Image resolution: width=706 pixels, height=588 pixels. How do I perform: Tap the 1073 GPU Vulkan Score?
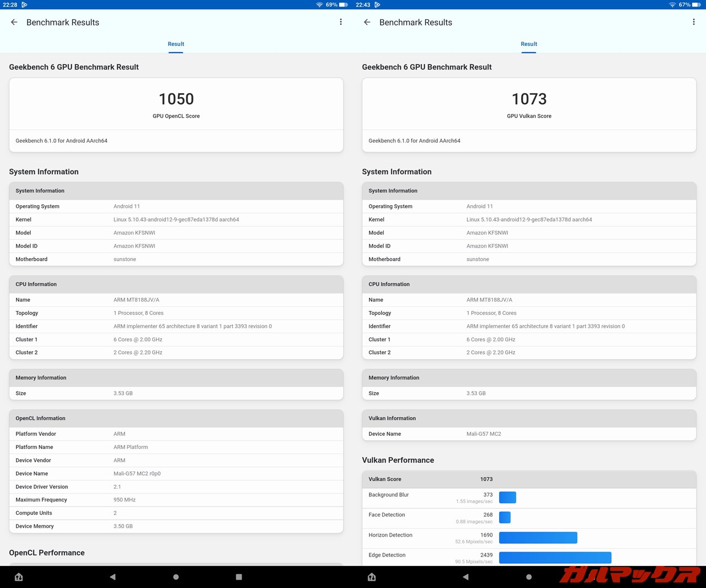click(x=529, y=99)
